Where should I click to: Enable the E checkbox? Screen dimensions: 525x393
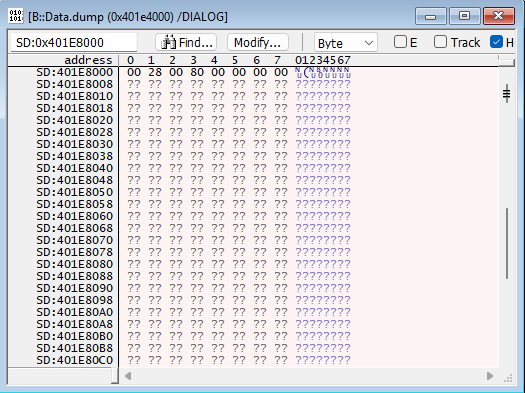coord(400,42)
